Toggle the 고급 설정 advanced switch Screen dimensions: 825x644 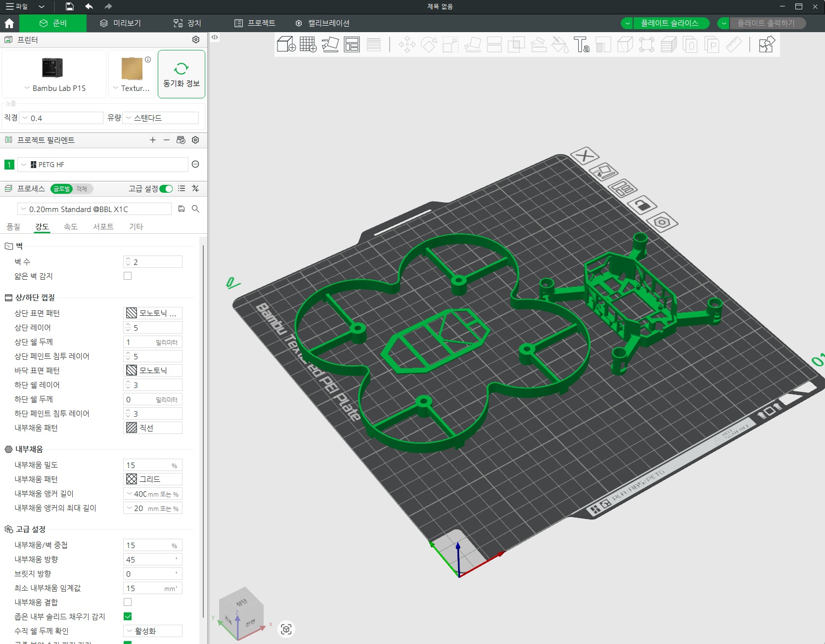click(166, 189)
